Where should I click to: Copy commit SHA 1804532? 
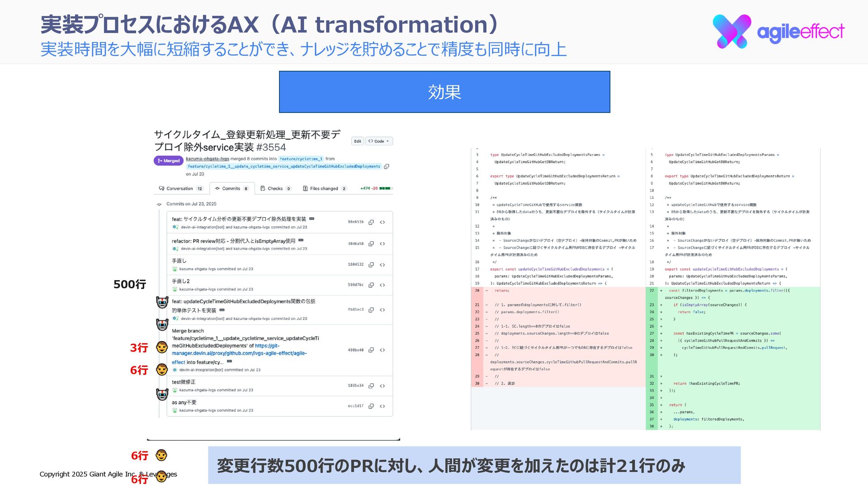371,265
